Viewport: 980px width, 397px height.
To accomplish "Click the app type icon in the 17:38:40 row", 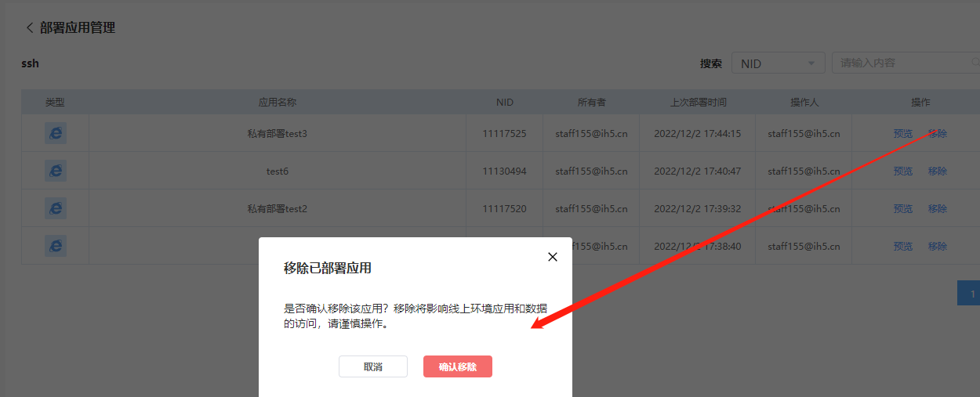I will (56, 246).
